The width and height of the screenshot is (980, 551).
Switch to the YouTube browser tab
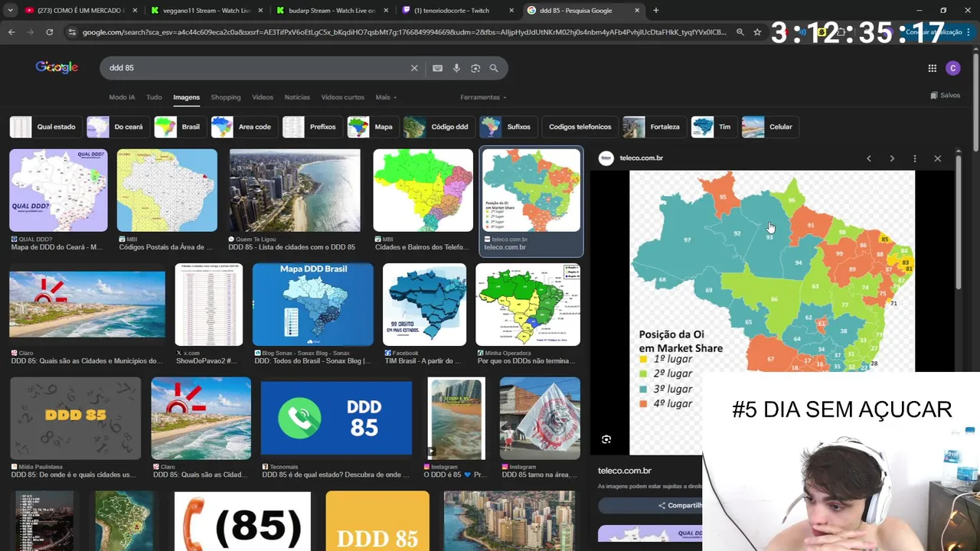pyautogui.click(x=79, y=11)
